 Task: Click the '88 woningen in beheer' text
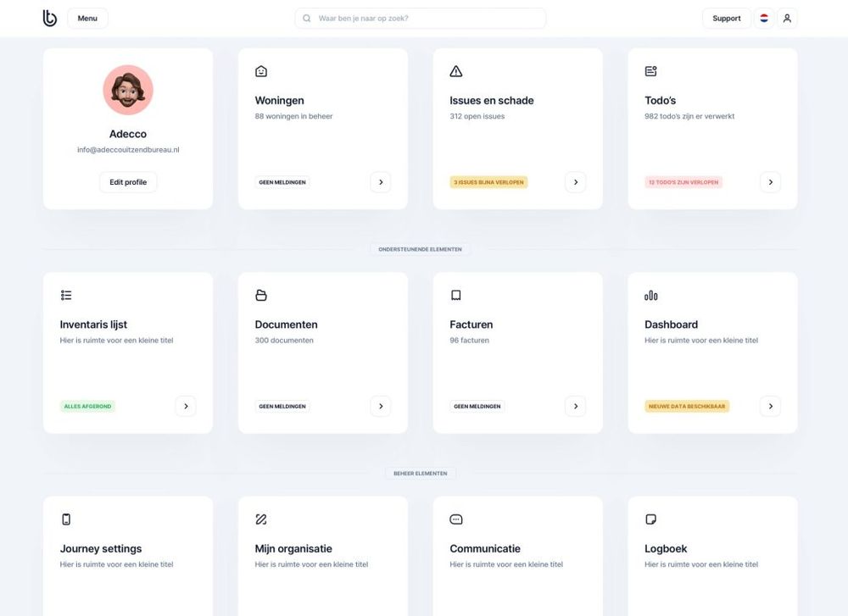pyautogui.click(x=293, y=116)
